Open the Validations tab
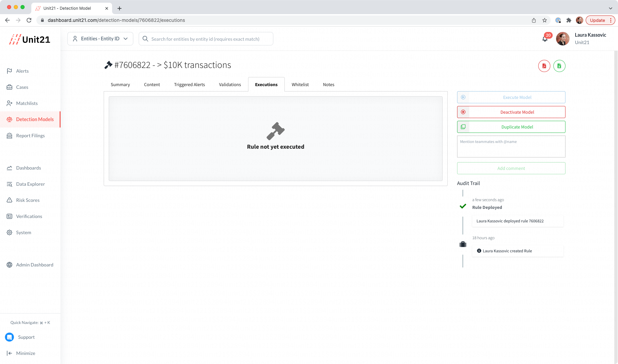The image size is (618, 364). [230, 84]
